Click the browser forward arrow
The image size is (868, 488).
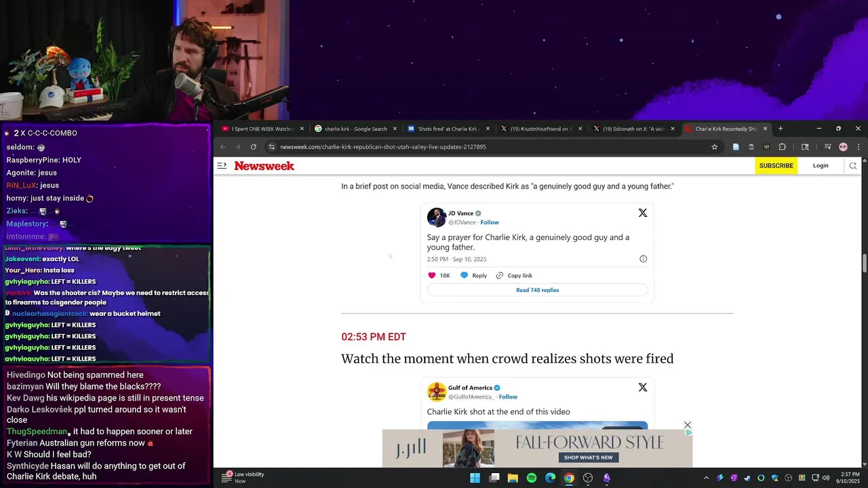[238, 147]
